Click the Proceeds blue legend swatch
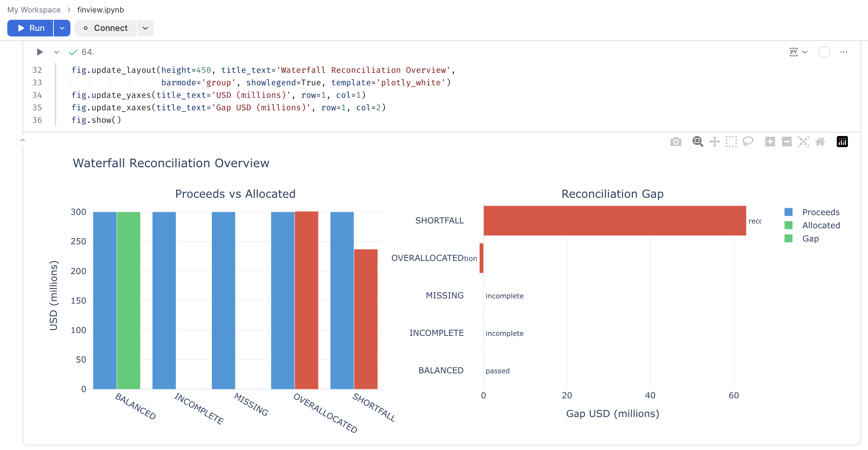This screenshot has width=868, height=450. pos(789,212)
